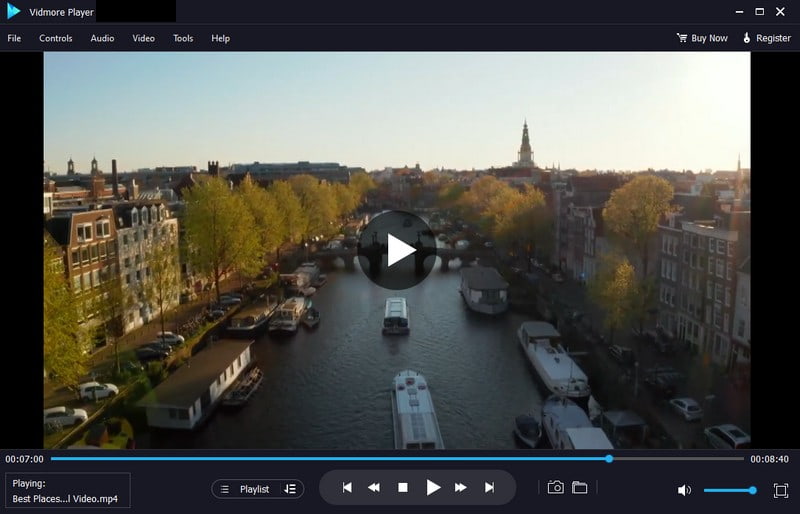Screen dimensions: 800x514
Task: Click the large play overlay on video
Action: click(397, 250)
